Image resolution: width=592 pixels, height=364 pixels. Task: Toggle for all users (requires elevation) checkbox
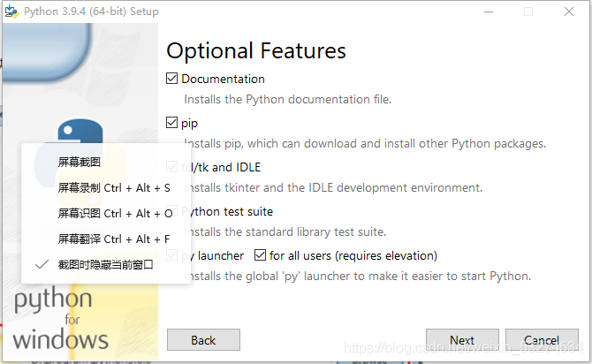pyautogui.click(x=260, y=255)
